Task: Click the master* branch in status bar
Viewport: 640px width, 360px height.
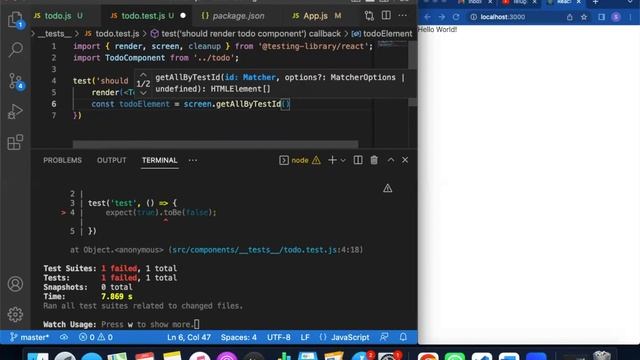Action: click(x=29, y=338)
